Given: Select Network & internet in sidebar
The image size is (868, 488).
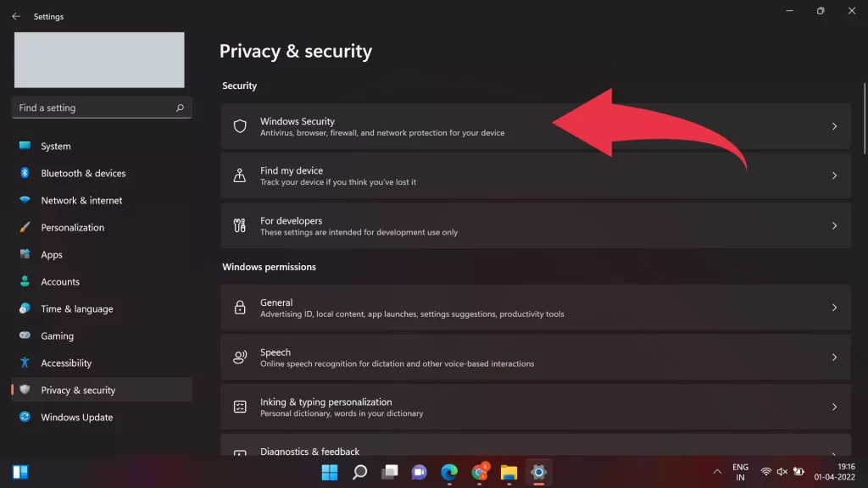Looking at the screenshot, I should [x=102, y=200].
